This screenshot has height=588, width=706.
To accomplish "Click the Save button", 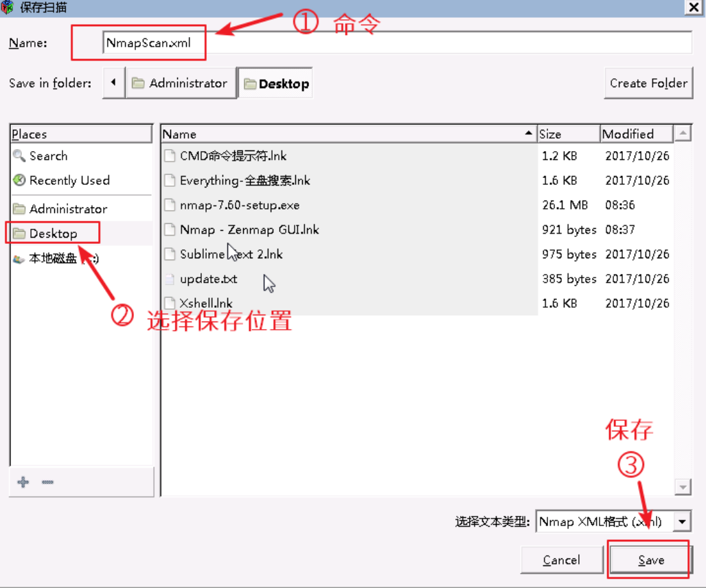I will pyautogui.click(x=650, y=560).
